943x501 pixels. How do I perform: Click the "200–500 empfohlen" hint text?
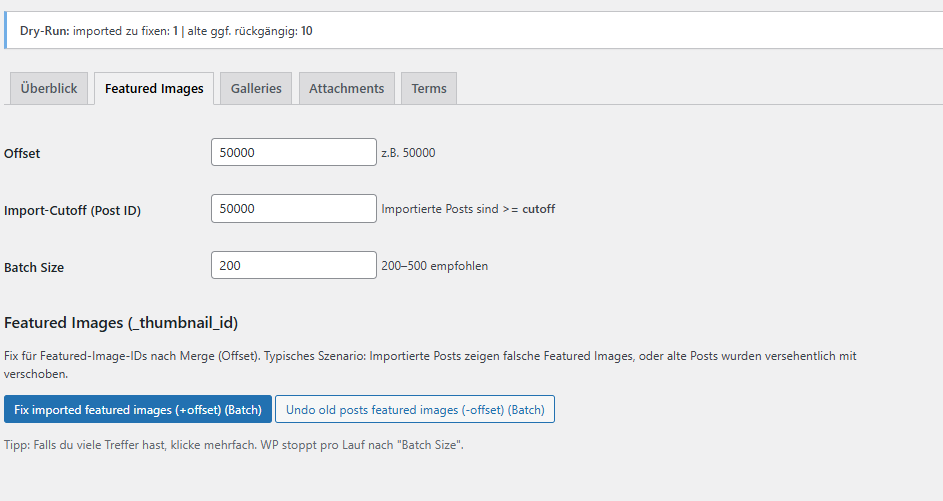click(x=434, y=266)
